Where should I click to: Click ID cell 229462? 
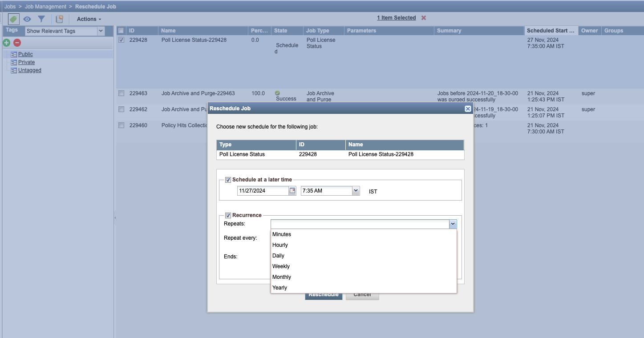pos(138,109)
